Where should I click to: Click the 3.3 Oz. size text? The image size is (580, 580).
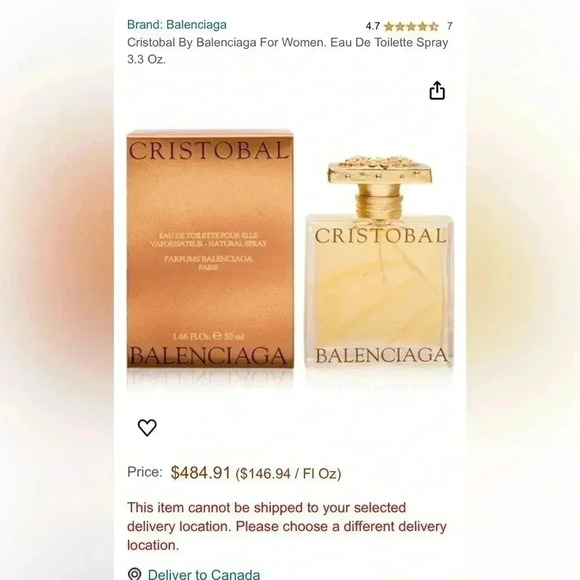[x=146, y=59]
